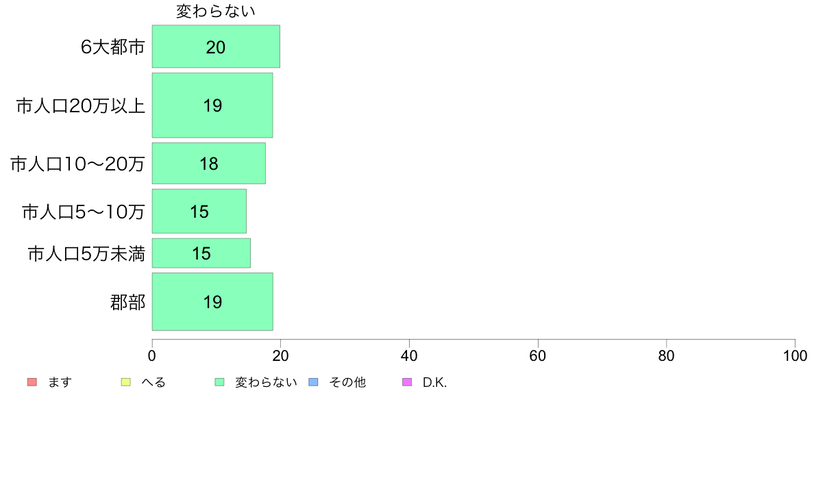Viewport: 814px width, 504px height.
Task: Select the 市人口10〜20万 bar showing 18
Action: click(x=209, y=164)
